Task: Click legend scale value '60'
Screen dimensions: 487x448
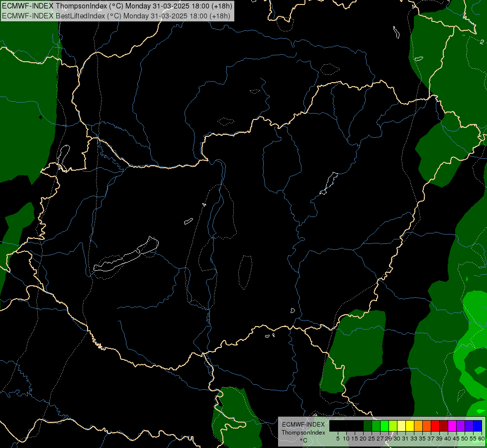Action: click(x=482, y=439)
